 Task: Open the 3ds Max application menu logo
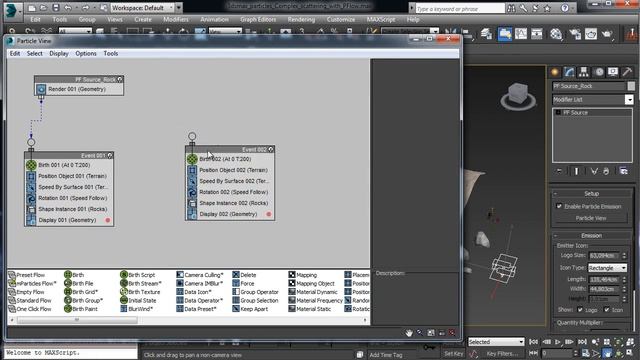point(12,10)
